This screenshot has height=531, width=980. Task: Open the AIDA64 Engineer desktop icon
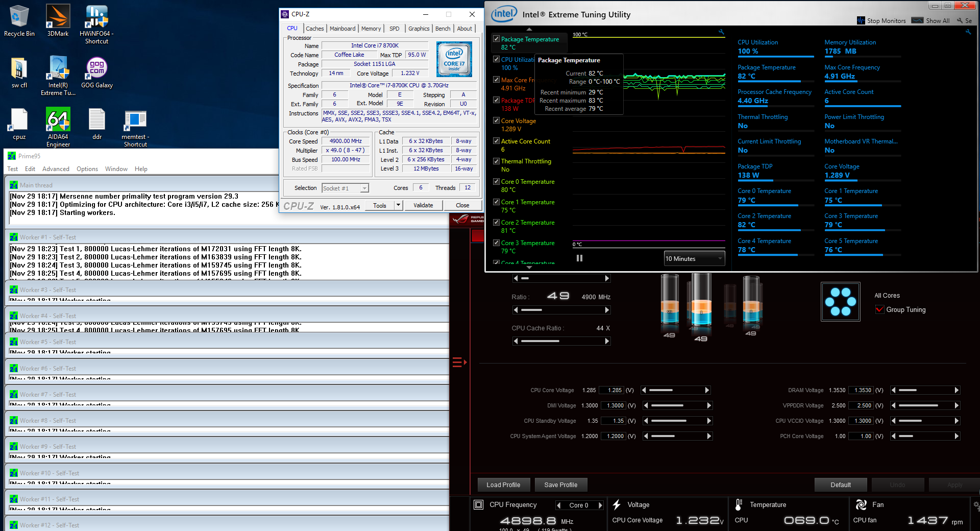coord(58,127)
